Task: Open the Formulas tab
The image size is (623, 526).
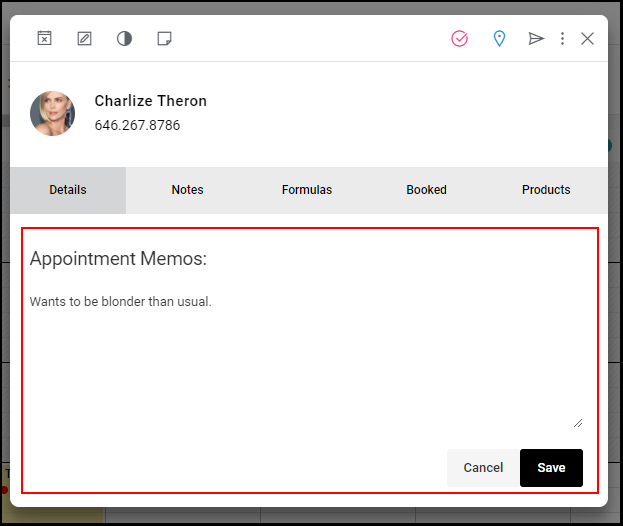Action: pos(307,190)
